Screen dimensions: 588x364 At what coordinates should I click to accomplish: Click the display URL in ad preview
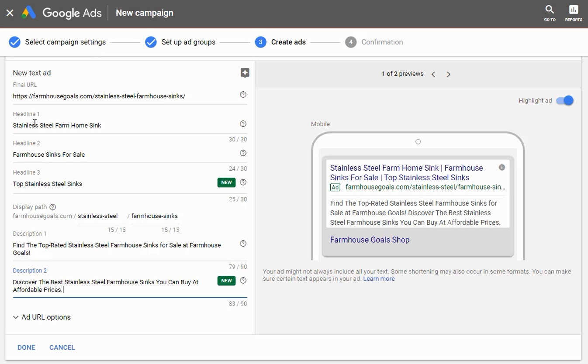(425, 187)
